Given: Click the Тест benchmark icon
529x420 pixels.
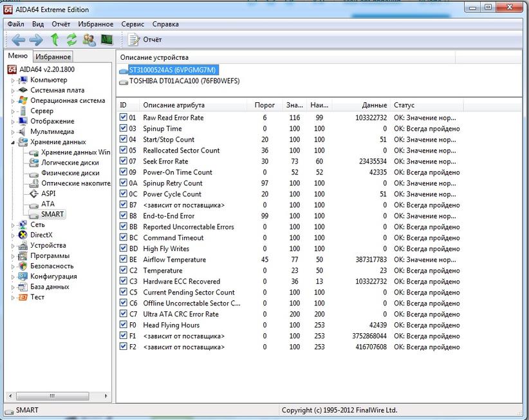Looking at the screenshot, I should coord(23,297).
